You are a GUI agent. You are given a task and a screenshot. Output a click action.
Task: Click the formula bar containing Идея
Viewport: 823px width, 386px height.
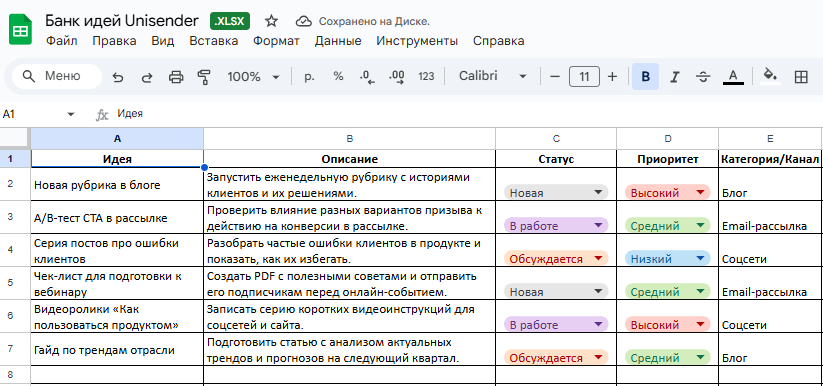tap(467, 114)
